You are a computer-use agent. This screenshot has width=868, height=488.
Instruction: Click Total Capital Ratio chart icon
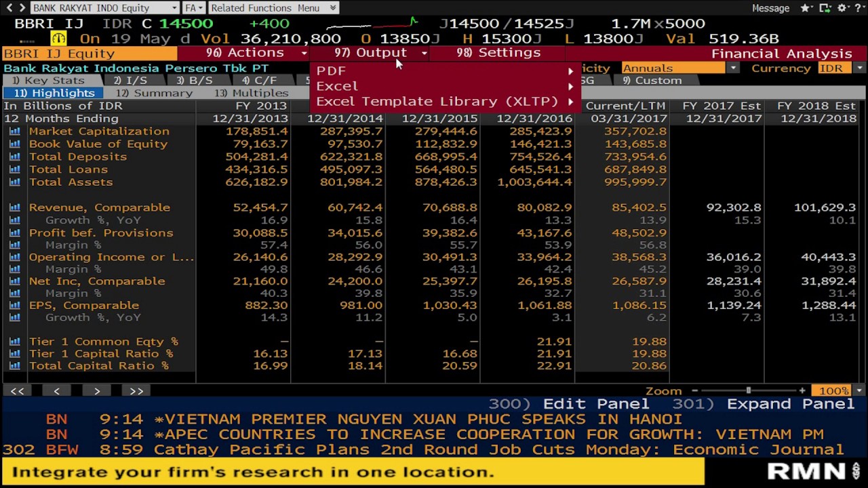click(14, 366)
